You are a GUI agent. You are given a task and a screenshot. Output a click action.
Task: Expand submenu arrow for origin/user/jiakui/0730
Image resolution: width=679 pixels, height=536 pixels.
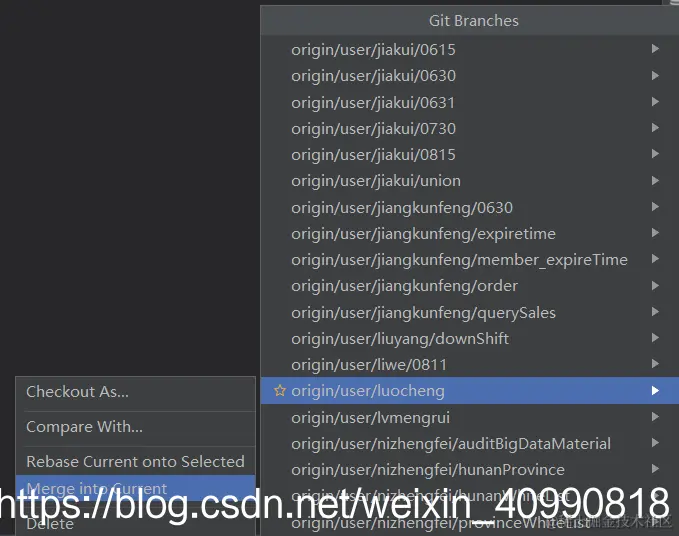click(655, 128)
